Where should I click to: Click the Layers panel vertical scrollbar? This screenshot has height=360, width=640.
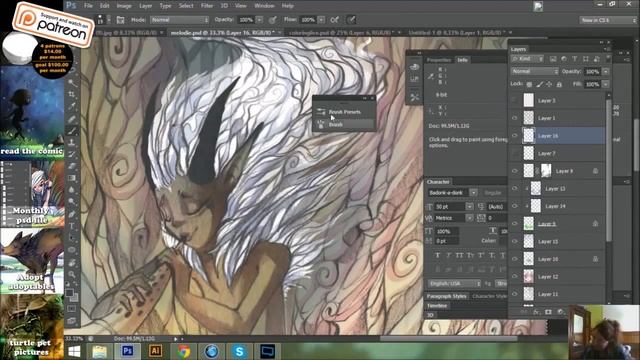(x=609, y=171)
